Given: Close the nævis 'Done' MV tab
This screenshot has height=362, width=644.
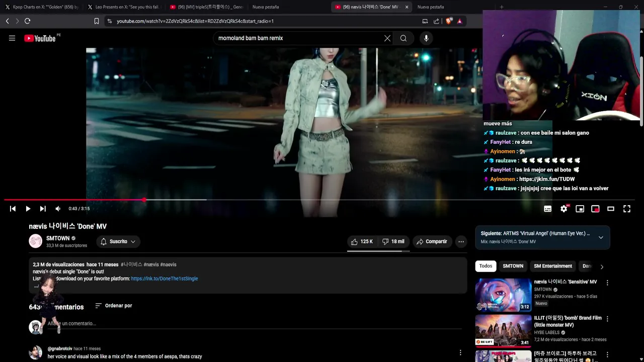Looking at the screenshot, I should (x=407, y=7).
